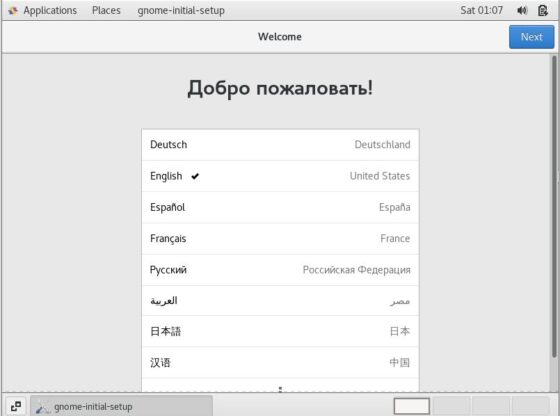Select the English language row

[280, 176]
